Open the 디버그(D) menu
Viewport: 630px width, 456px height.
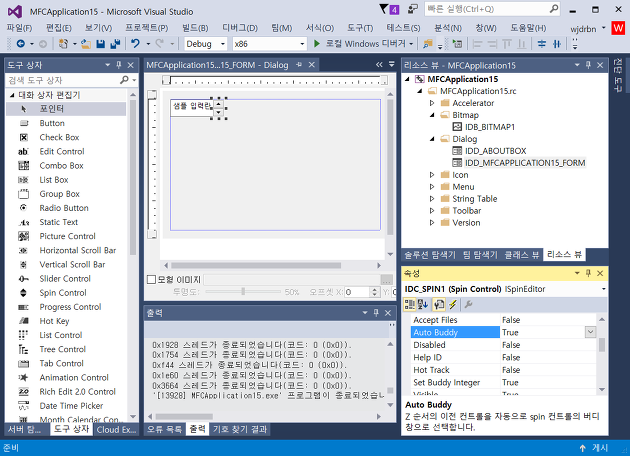pyautogui.click(x=240, y=28)
